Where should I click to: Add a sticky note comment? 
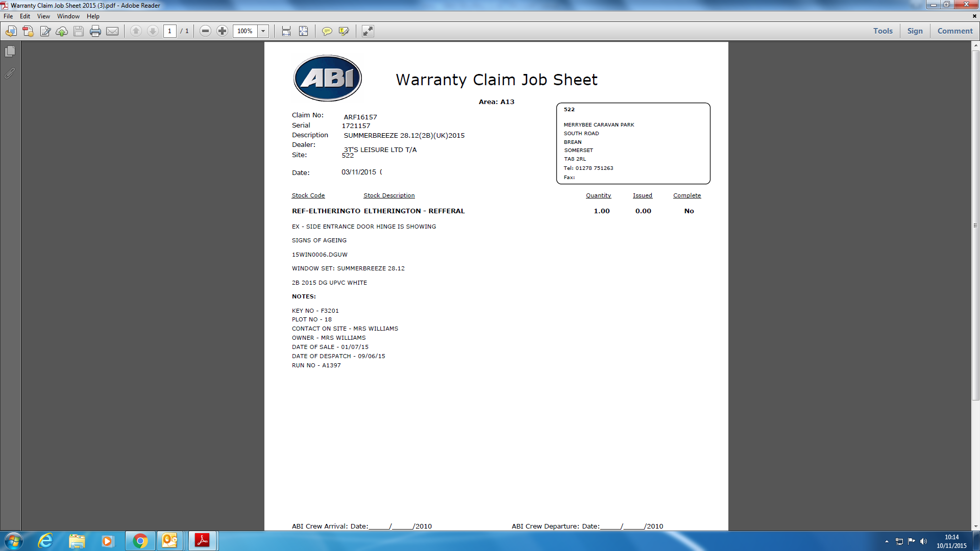click(x=327, y=31)
